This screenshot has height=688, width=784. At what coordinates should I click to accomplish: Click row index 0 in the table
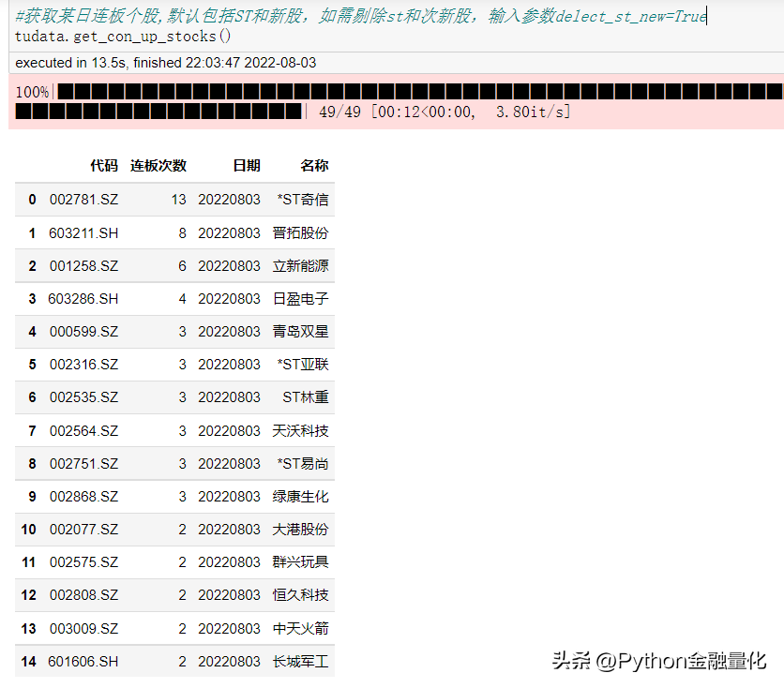(32, 200)
